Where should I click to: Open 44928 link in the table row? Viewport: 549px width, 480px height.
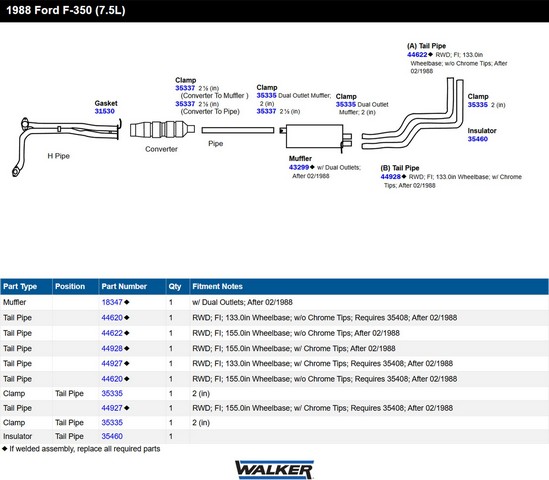pyautogui.click(x=112, y=348)
